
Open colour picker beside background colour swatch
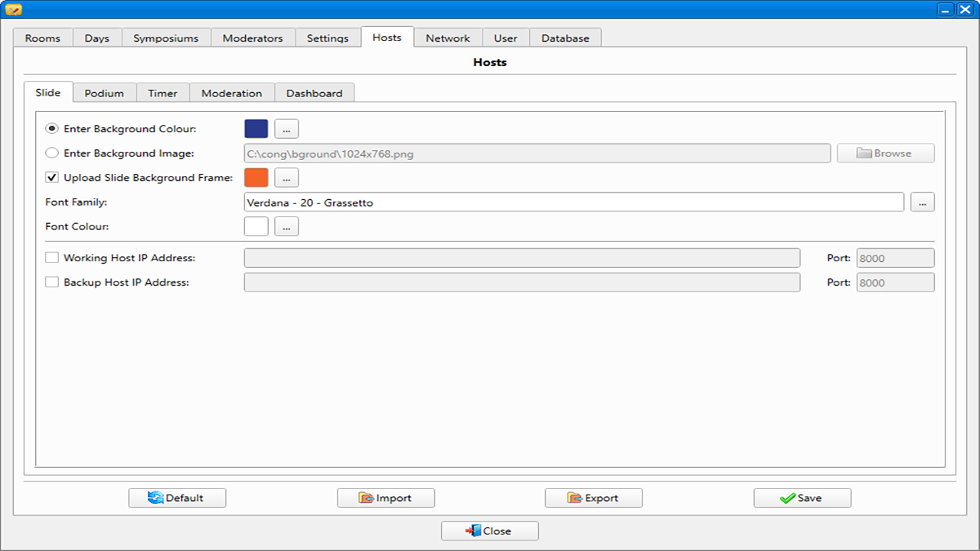[x=287, y=128]
